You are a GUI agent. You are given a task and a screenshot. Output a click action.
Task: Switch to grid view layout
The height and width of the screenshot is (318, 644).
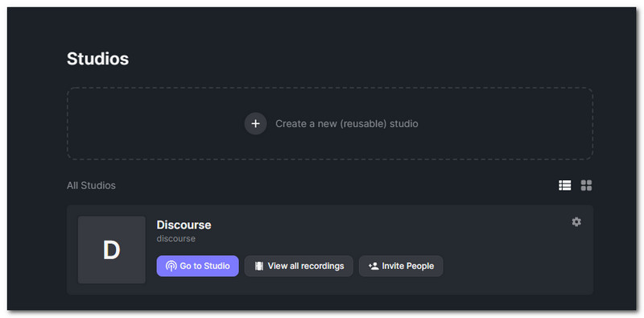point(587,185)
